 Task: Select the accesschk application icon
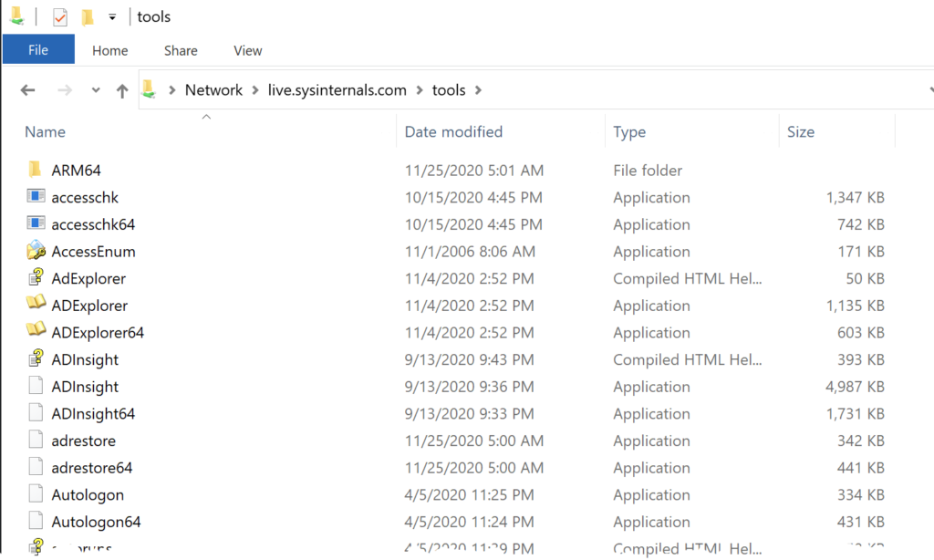pyautogui.click(x=36, y=197)
